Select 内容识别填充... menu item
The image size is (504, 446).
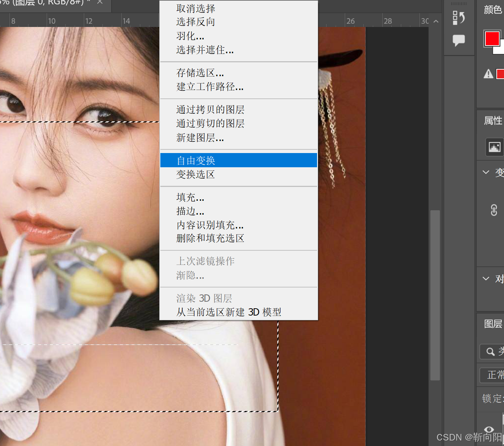click(238, 225)
